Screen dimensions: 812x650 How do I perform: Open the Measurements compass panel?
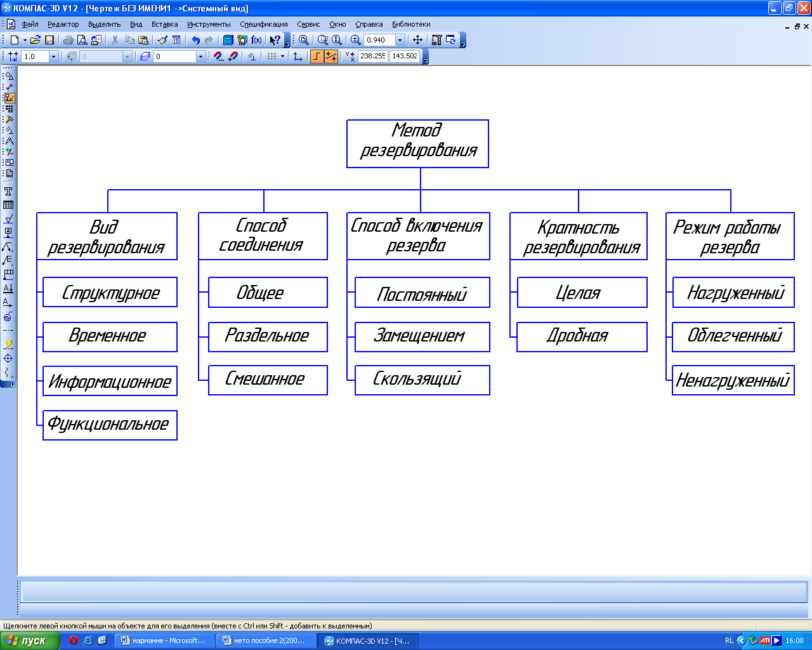tap(9, 141)
